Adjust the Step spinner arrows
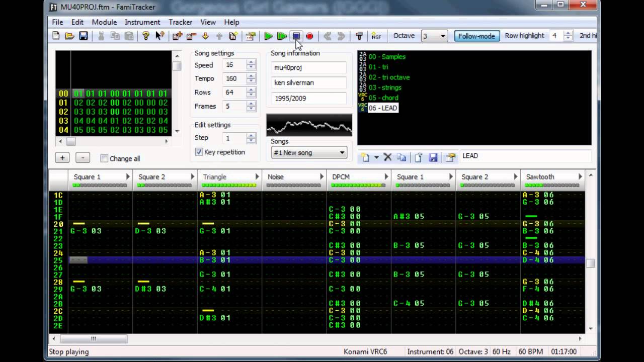The height and width of the screenshot is (362, 644). coord(252,138)
